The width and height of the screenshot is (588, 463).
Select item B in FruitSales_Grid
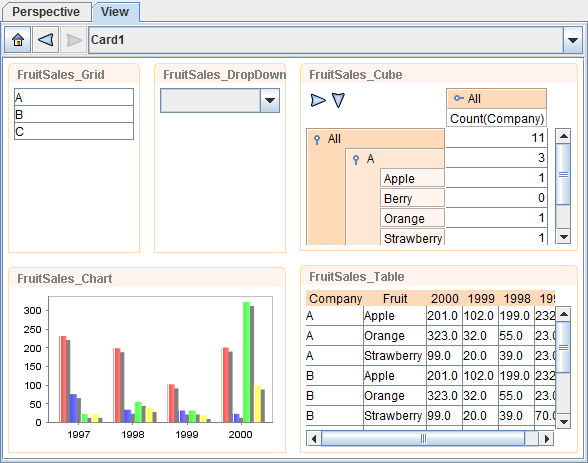coord(74,114)
